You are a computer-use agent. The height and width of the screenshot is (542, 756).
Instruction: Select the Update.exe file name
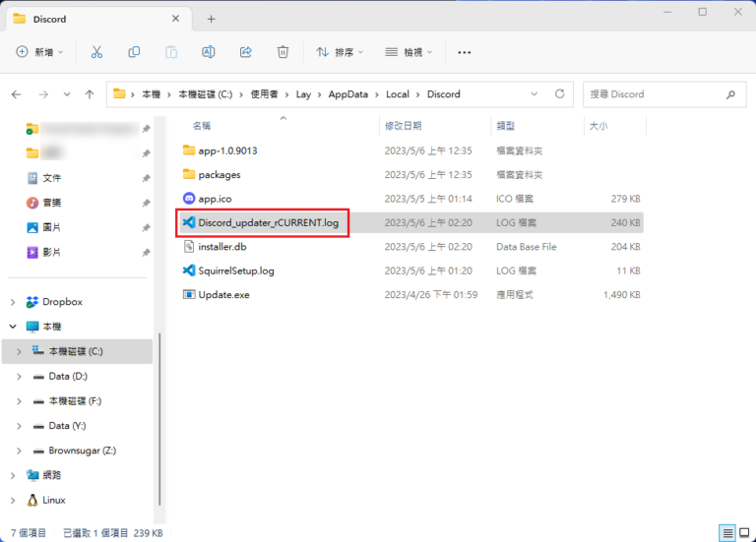pos(223,295)
